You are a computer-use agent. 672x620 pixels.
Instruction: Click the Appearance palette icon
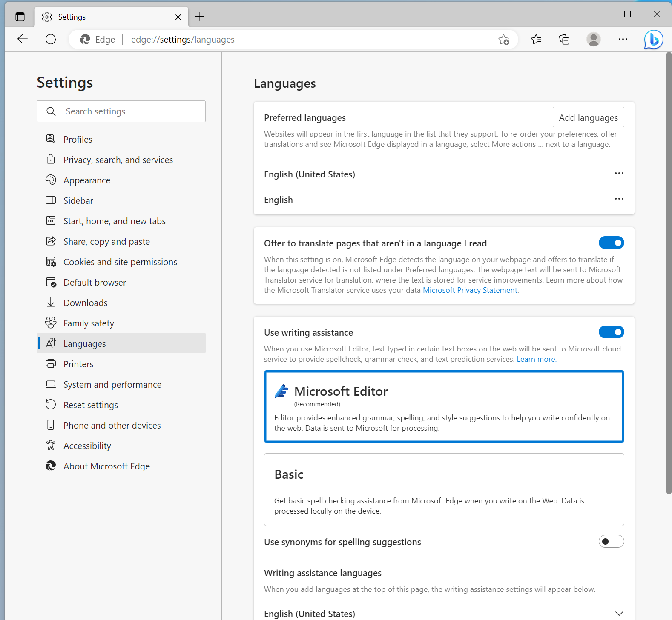point(51,180)
